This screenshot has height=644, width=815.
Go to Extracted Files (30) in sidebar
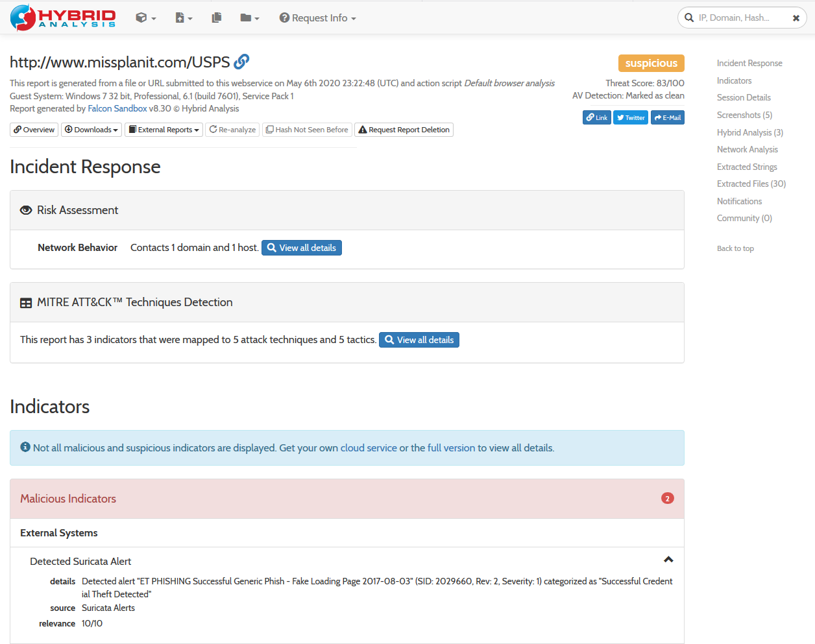coord(751,184)
